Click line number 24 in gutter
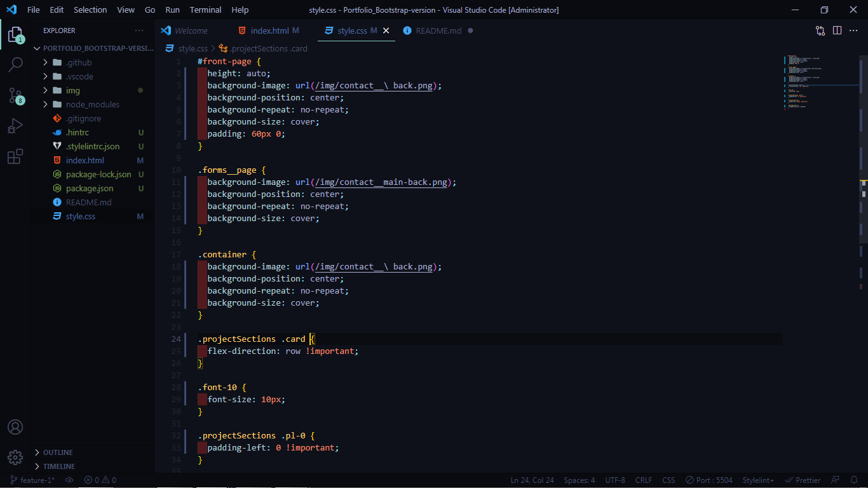This screenshot has width=868, height=488. click(x=176, y=339)
